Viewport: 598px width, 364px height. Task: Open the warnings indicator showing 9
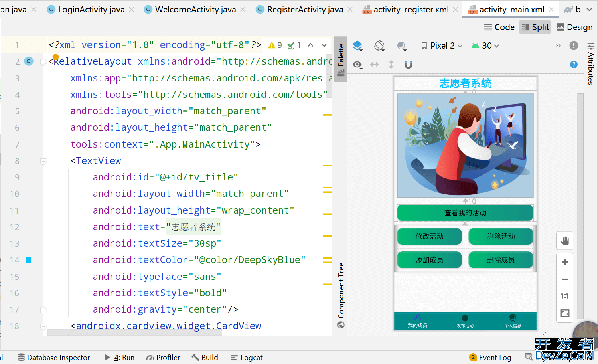[x=275, y=45]
